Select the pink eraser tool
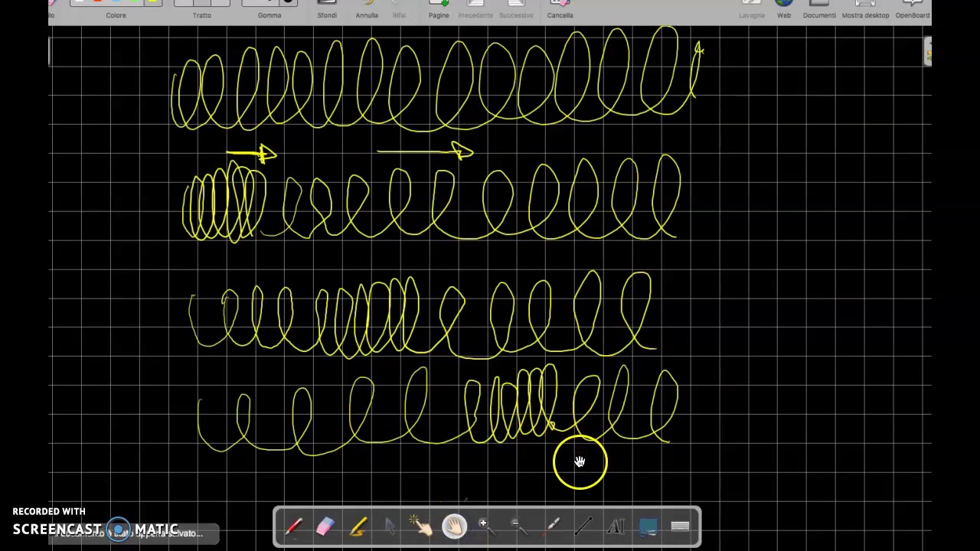 [325, 527]
